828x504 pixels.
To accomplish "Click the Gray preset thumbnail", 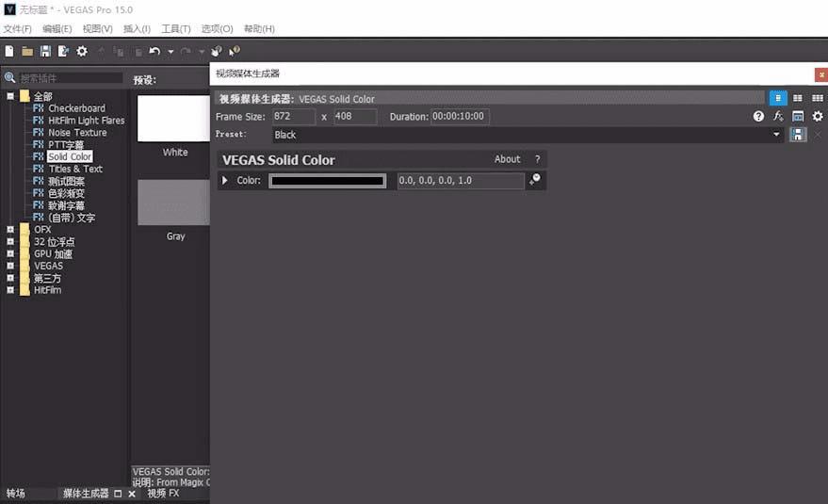I will click(173, 203).
